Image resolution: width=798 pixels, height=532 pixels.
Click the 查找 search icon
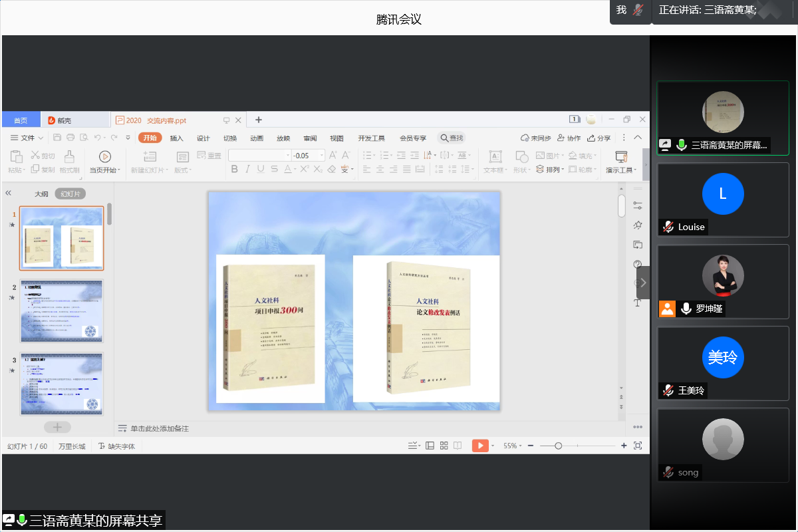click(x=444, y=138)
